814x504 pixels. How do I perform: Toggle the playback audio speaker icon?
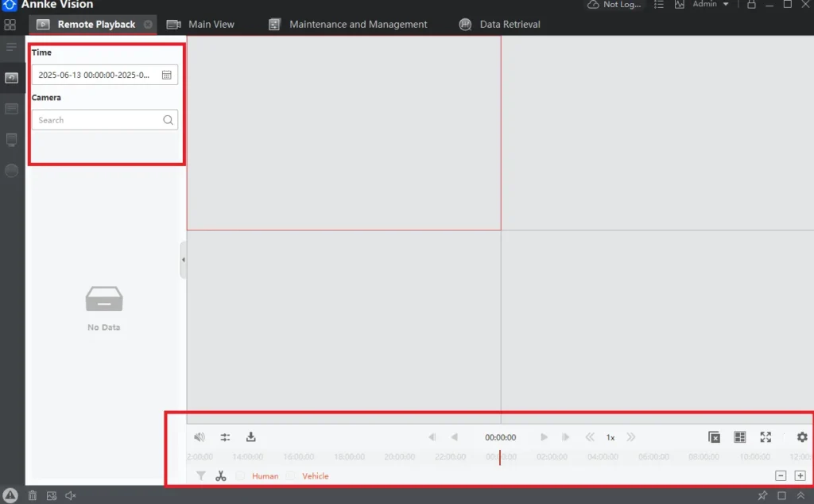pyautogui.click(x=200, y=437)
